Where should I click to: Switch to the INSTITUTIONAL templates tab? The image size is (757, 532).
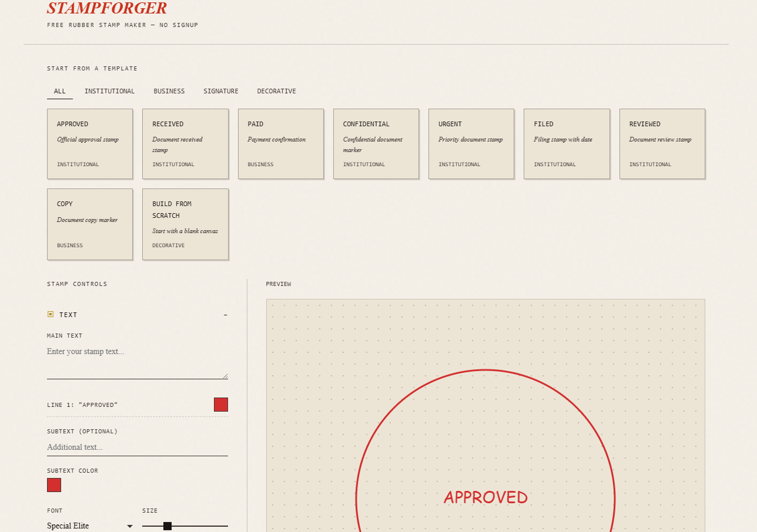tap(109, 91)
